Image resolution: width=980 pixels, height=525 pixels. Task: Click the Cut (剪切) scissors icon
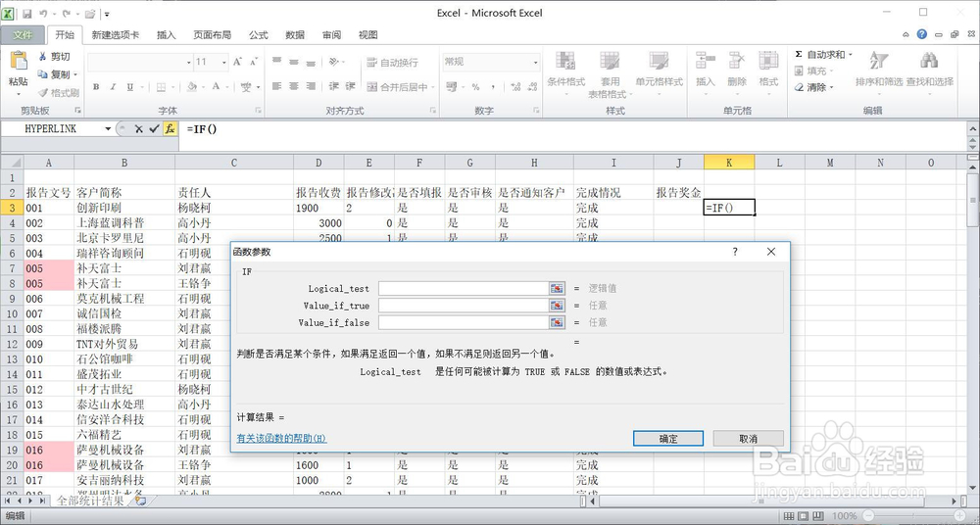42,57
